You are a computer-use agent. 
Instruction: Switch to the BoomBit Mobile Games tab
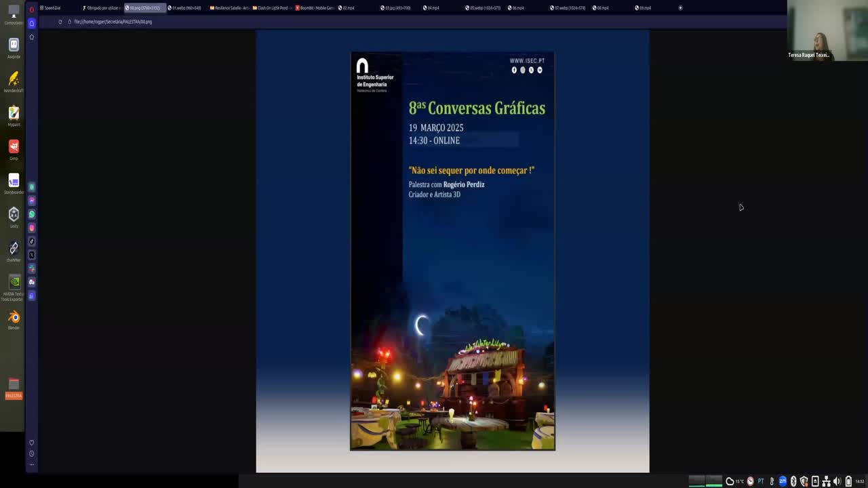click(x=314, y=8)
